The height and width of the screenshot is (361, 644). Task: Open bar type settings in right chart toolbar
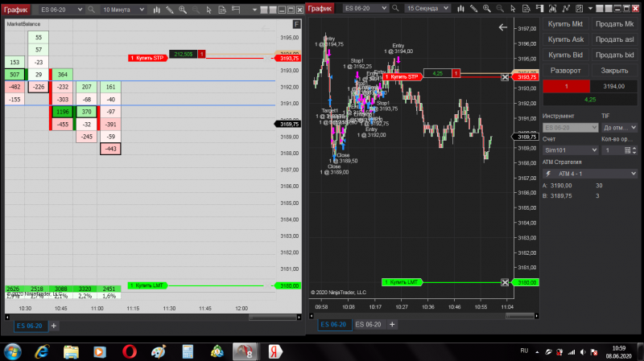coord(460,8)
